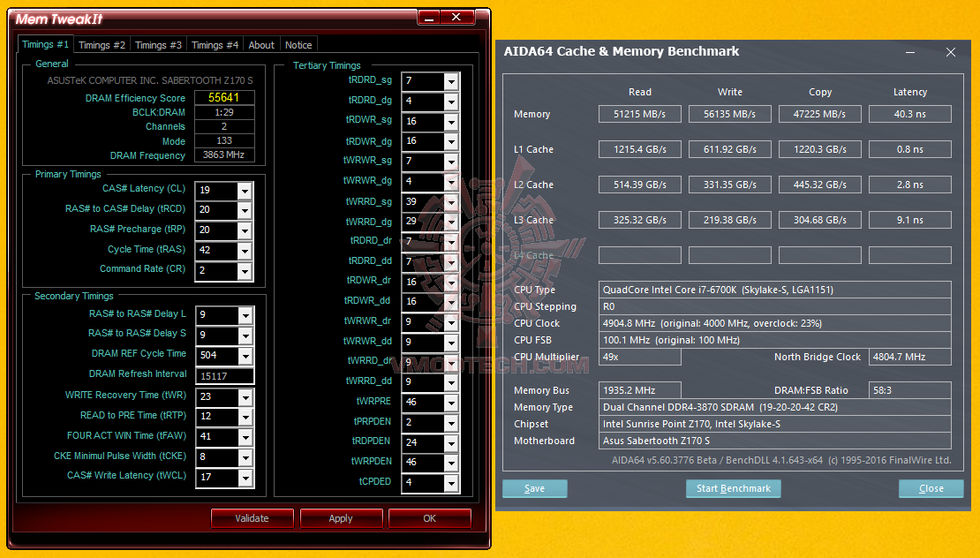The image size is (980, 558).
Task: Click OK in Mem TweakIt
Action: point(429,518)
